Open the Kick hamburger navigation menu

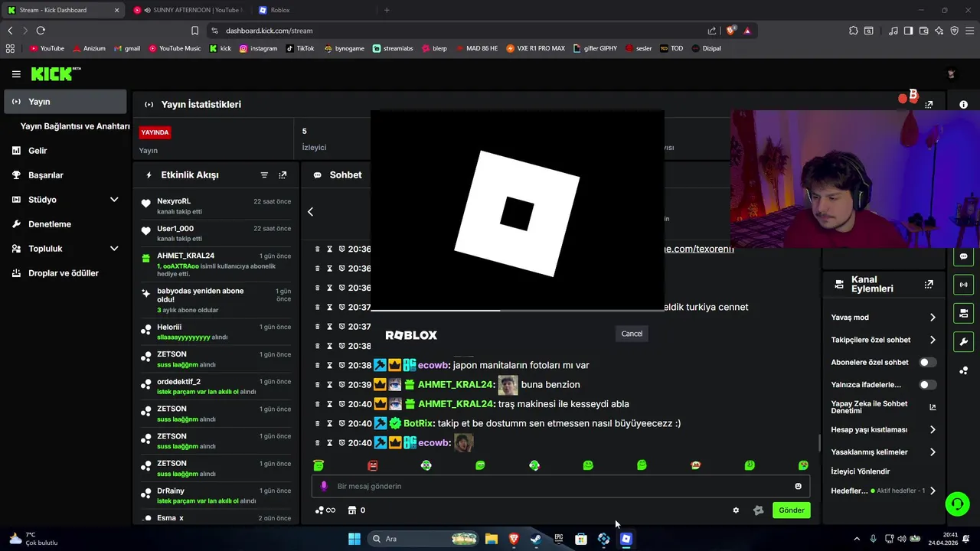16,74
